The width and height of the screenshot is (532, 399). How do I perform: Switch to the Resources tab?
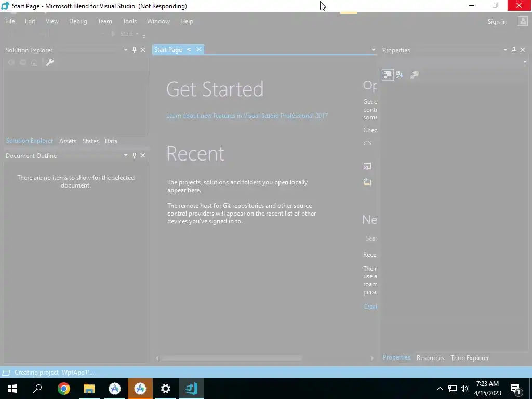click(x=430, y=357)
